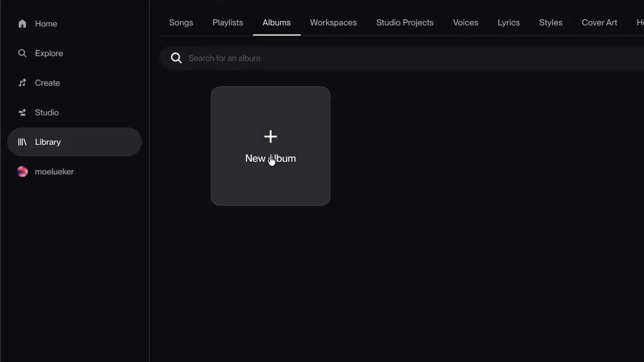Screen dimensions: 644x362
Task: Click the Library books icon
Action: click(22, 142)
